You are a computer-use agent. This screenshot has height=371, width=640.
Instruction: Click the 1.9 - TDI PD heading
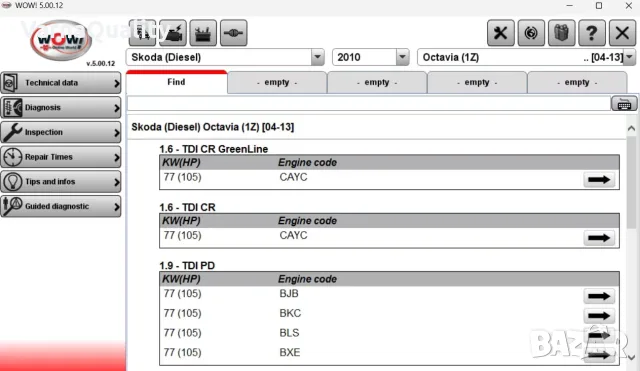187,266
